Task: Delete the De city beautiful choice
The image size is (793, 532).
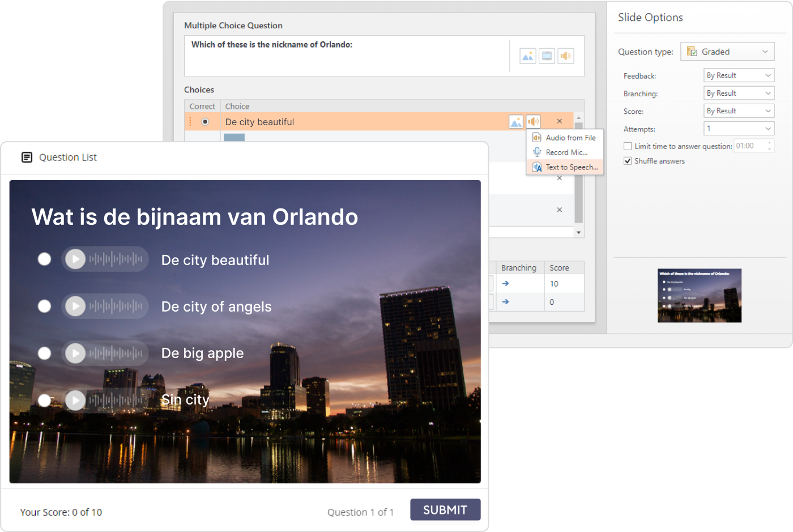Action: coord(559,121)
